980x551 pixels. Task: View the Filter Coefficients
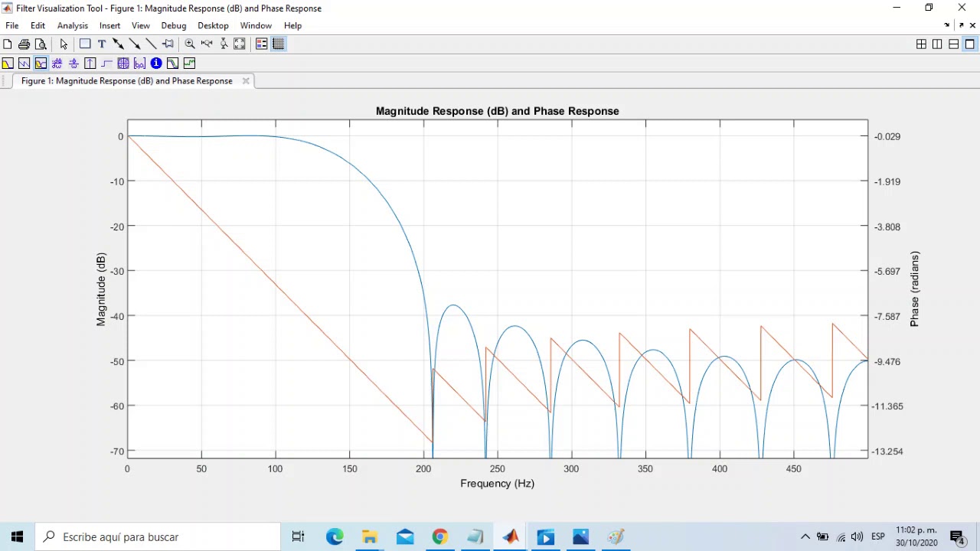click(139, 64)
